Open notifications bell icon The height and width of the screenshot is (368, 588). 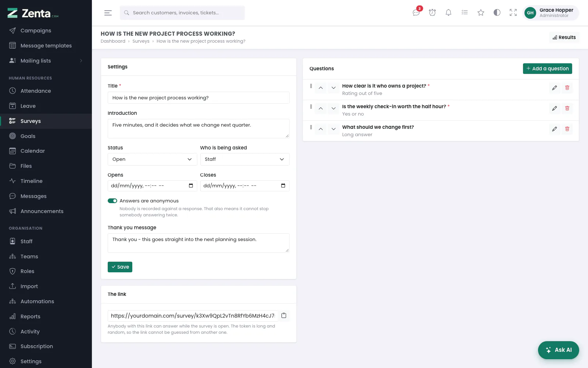448,13
